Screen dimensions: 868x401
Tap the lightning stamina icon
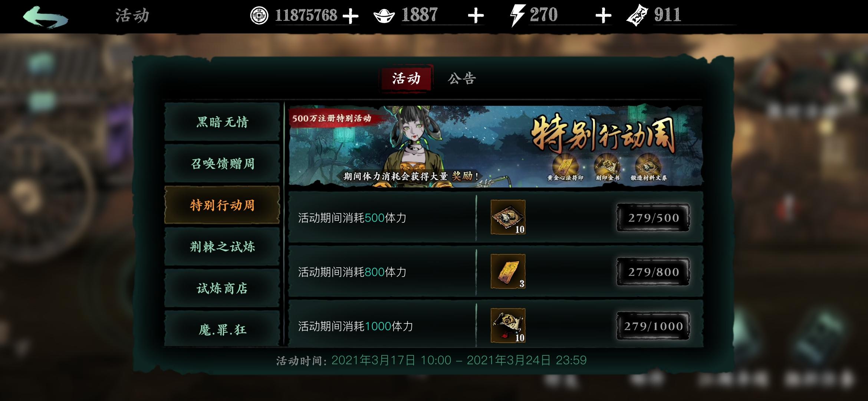(x=517, y=16)
